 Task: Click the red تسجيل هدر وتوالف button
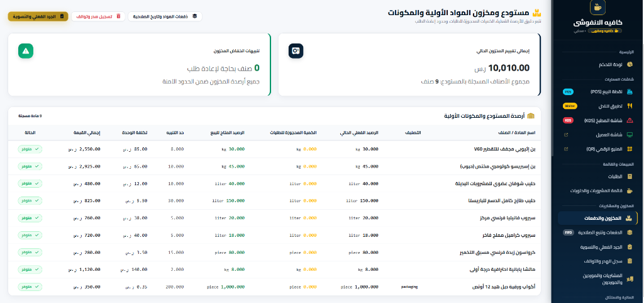97,16
